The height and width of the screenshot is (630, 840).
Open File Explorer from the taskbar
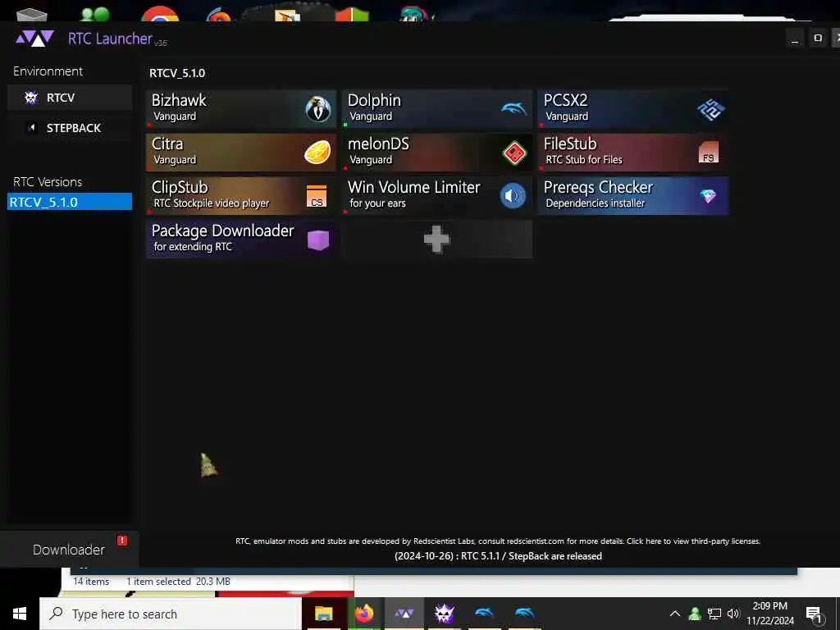coord(323,614)
